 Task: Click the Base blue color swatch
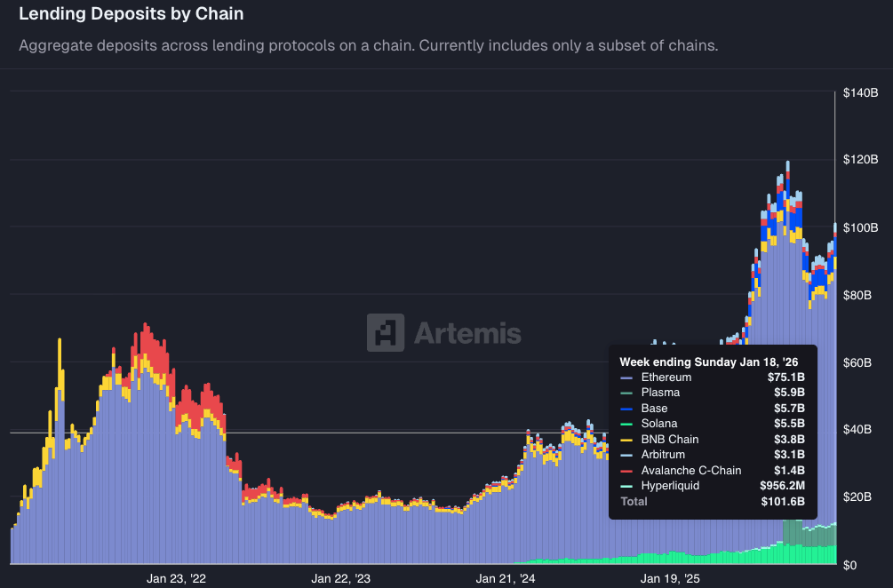[x=626, y=409]
